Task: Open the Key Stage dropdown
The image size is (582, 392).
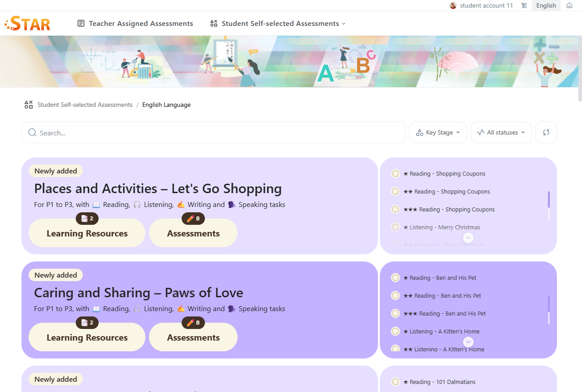Action: click(438, 132)
